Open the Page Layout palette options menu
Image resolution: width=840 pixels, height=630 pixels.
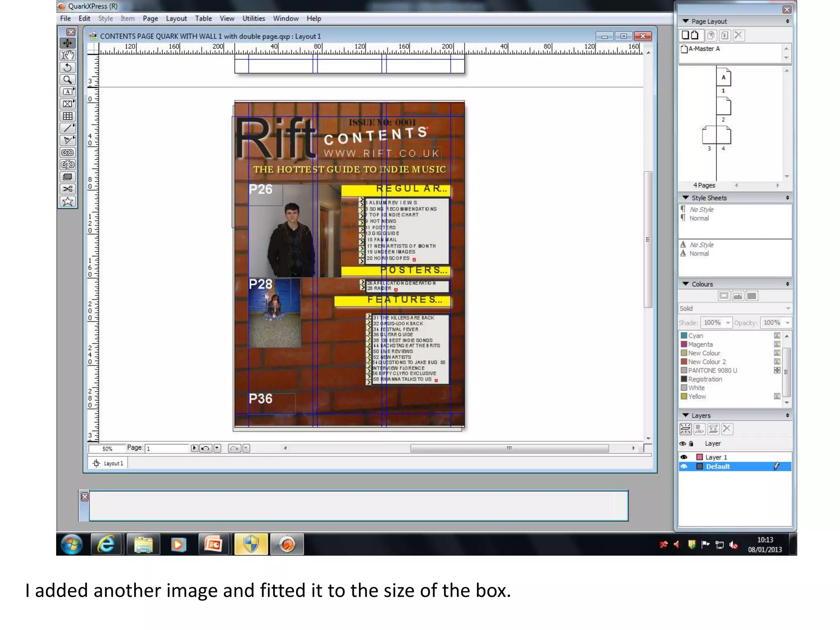click(787, 21)
